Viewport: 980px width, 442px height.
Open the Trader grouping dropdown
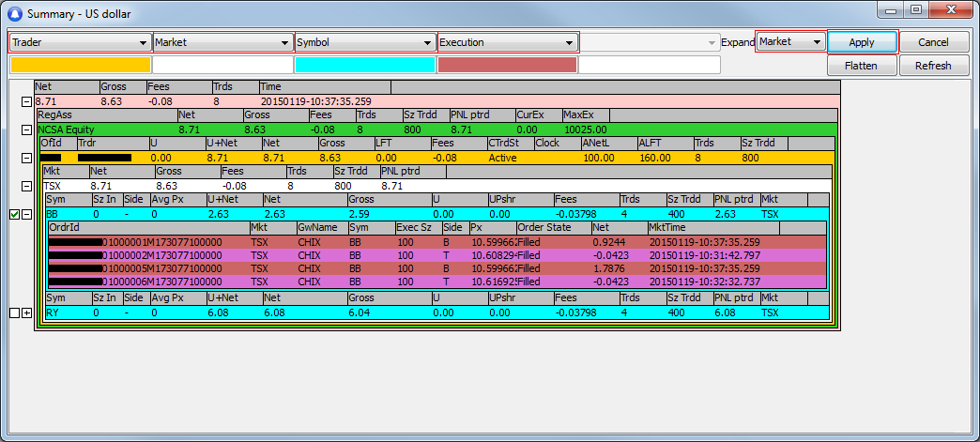[80, 42]
